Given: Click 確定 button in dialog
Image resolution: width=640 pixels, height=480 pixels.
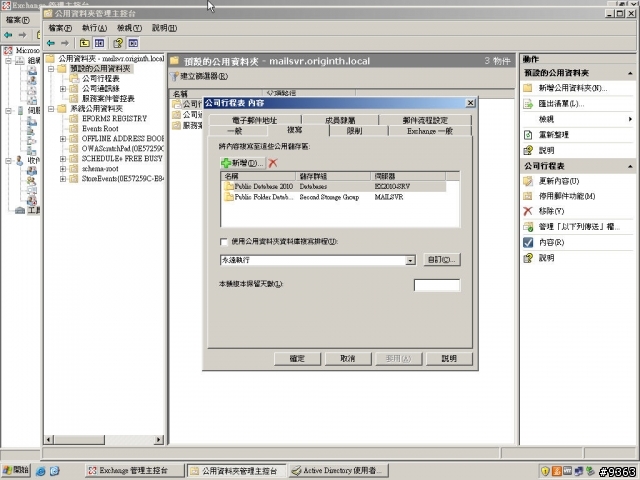Looking at the screenshot, I should point(297,358).
